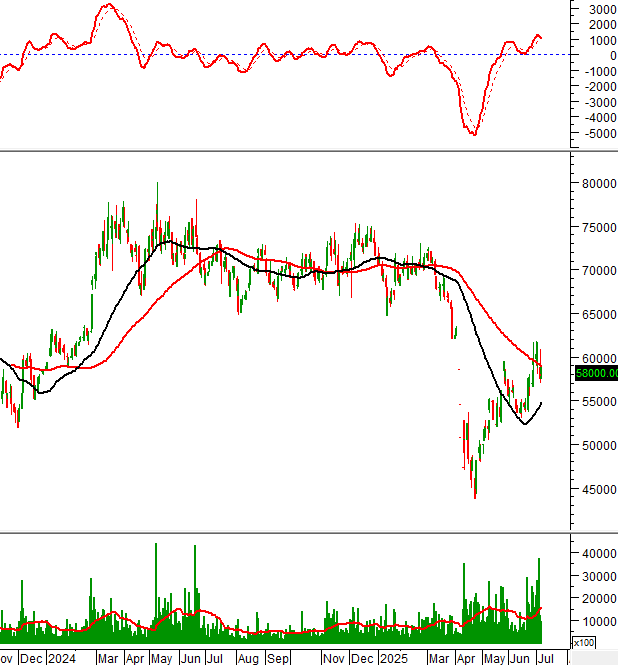618x665 pixels.
Task: Click the 3000 oscillator axis label
Action: tap(603, 9)
